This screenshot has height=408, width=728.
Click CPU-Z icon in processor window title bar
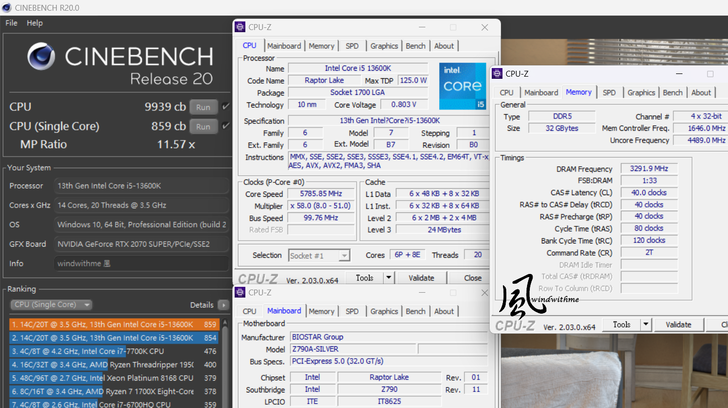[x=241, y=29]
